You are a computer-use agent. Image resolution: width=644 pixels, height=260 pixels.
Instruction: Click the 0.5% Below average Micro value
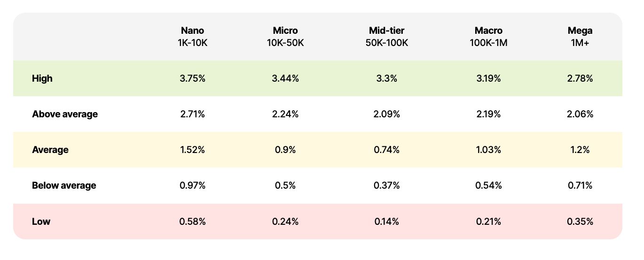[x=285, y=185]
